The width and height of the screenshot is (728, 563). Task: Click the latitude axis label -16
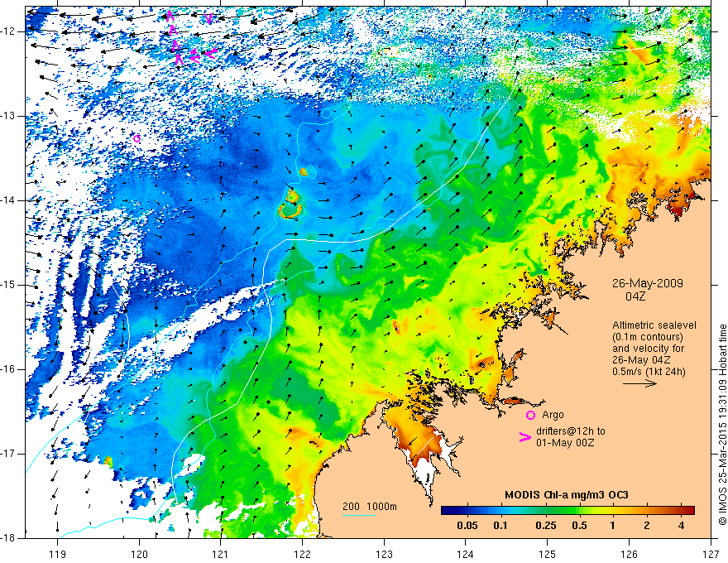pyautogui.click(x=8, y=369)
